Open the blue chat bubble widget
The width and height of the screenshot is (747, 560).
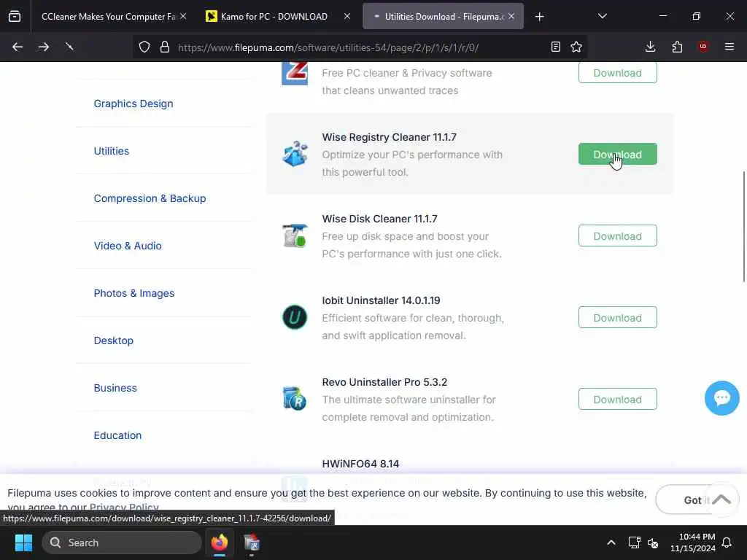721,398
